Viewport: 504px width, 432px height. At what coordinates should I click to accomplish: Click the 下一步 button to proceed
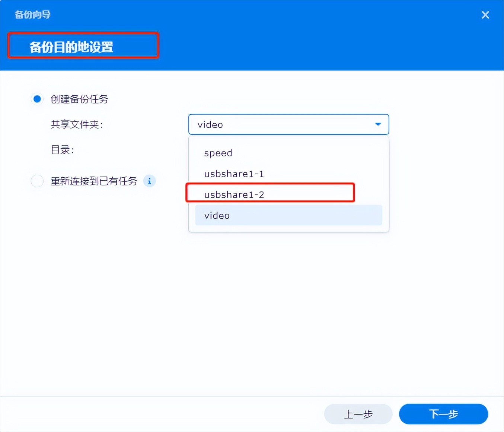pyautogui.click(x=443, y=414)
